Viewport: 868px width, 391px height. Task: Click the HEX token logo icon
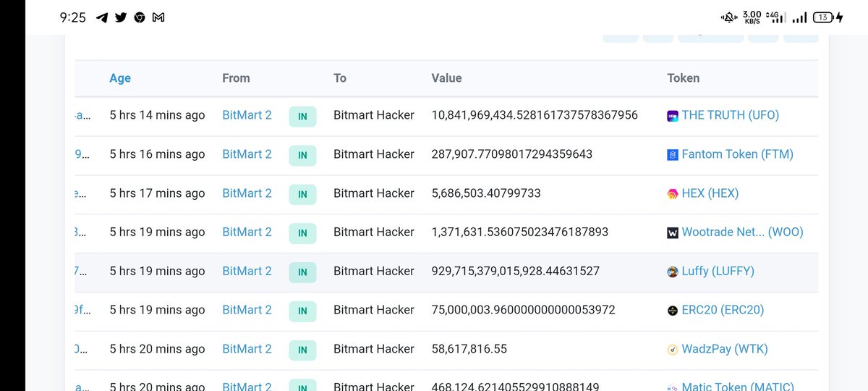[x=673, y=193]
